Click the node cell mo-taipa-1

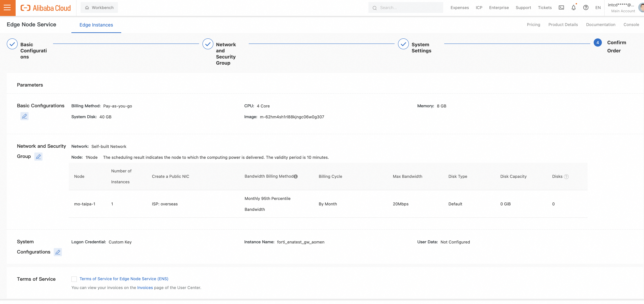84,204
